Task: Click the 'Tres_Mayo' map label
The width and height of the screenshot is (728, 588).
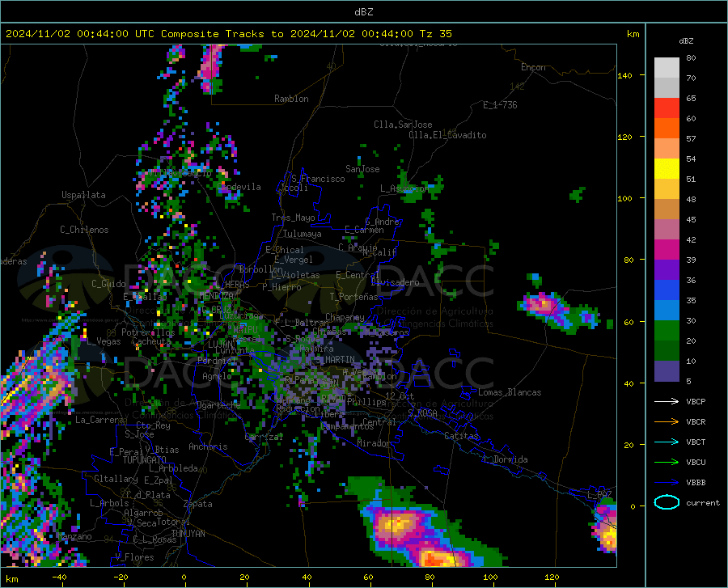Action: [x=293, y=218]
